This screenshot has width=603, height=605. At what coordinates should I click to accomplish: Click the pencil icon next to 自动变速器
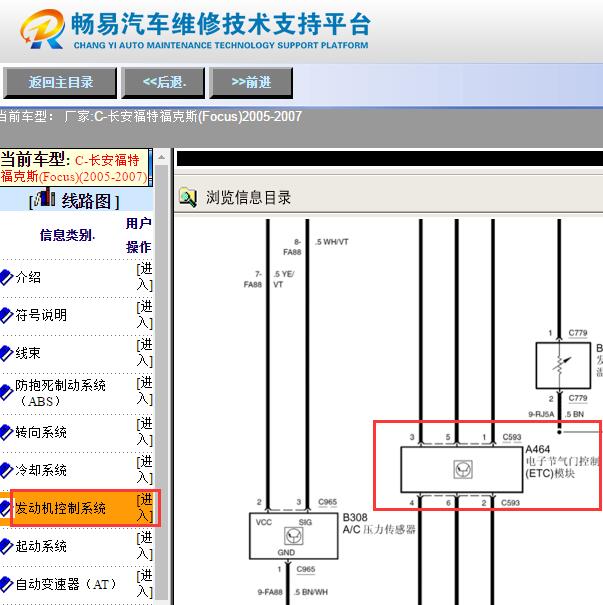pyautogui.click(x=6, y=584)
